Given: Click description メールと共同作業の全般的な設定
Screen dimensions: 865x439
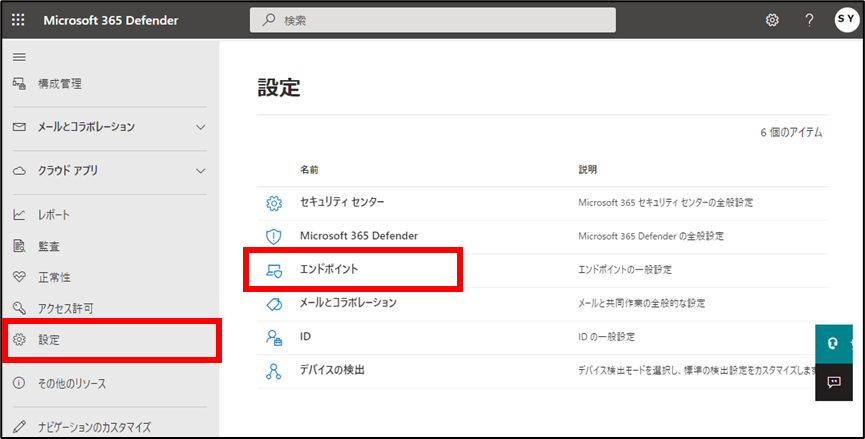Looking at the screenshot, I should click(x=642, y=303).
